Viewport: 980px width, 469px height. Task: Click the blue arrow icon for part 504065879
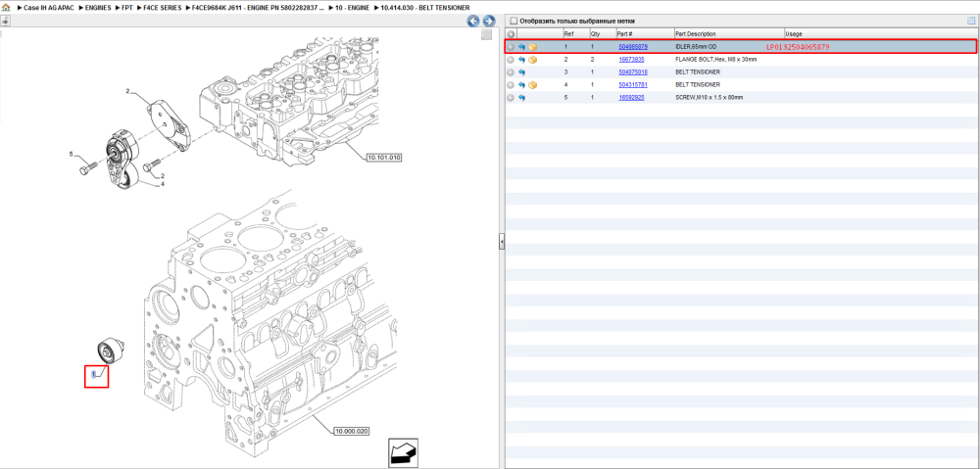(522, 47)
